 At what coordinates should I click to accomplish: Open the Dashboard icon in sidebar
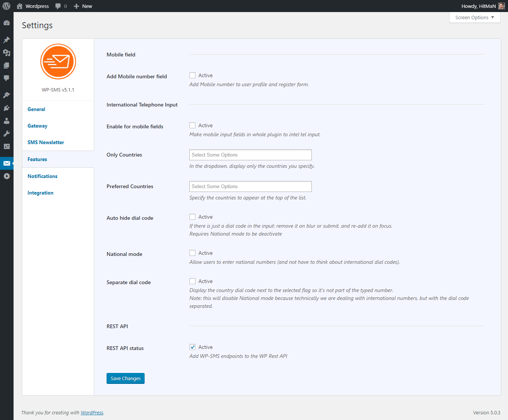6,23
